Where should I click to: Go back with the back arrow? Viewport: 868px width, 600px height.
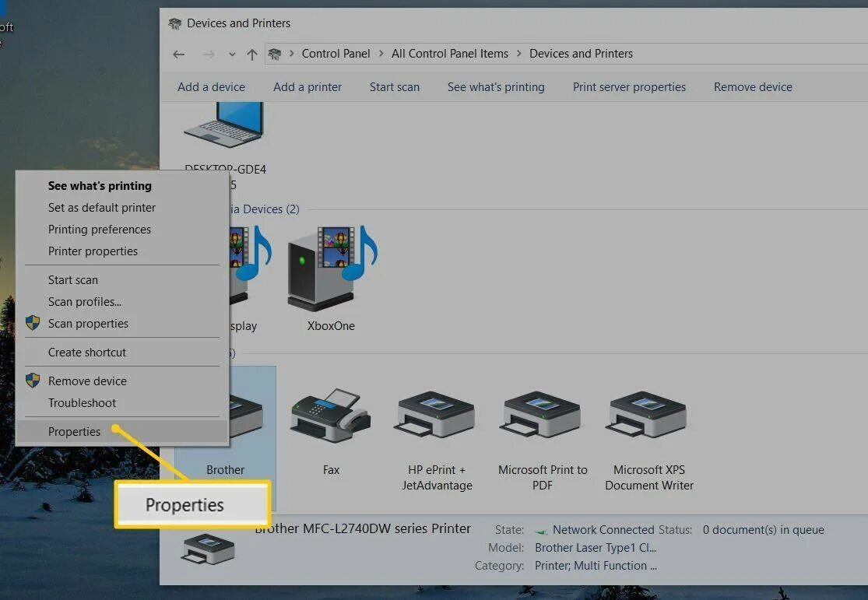point(178,54)
